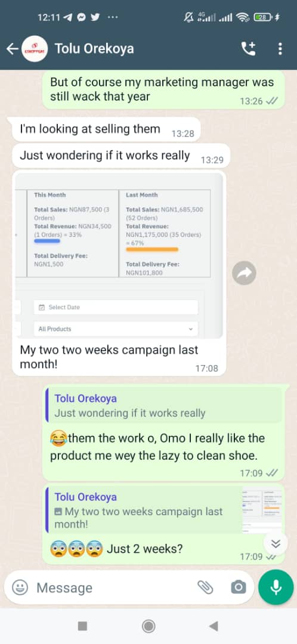Jump to latest messages with double chevron
The height and width of the screenshot is (644, 297).
coord(276,544)
